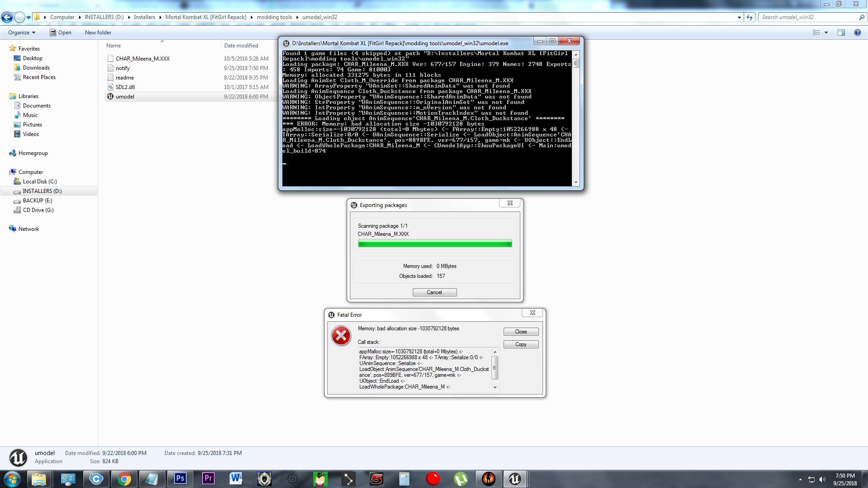Select umodel application file in list
This screenshot has width=868, height=488.
click(x=125, y=97)
